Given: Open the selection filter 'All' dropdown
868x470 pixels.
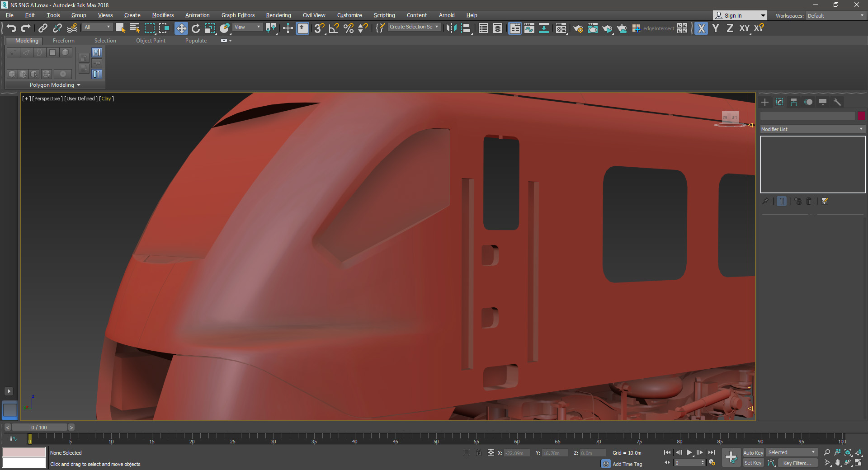Looking at the screenshot, I should tap(97, 27).
